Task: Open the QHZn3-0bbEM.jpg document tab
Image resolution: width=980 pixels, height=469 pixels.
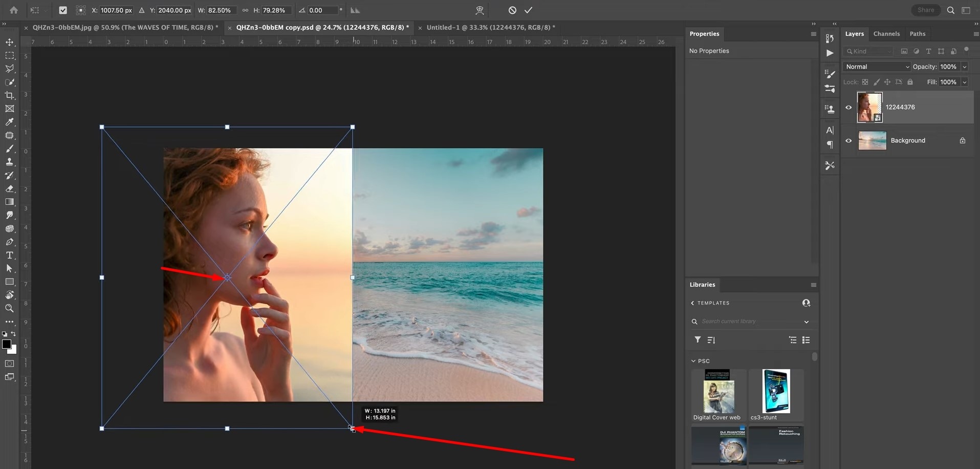Action: [x=125, y=28]
